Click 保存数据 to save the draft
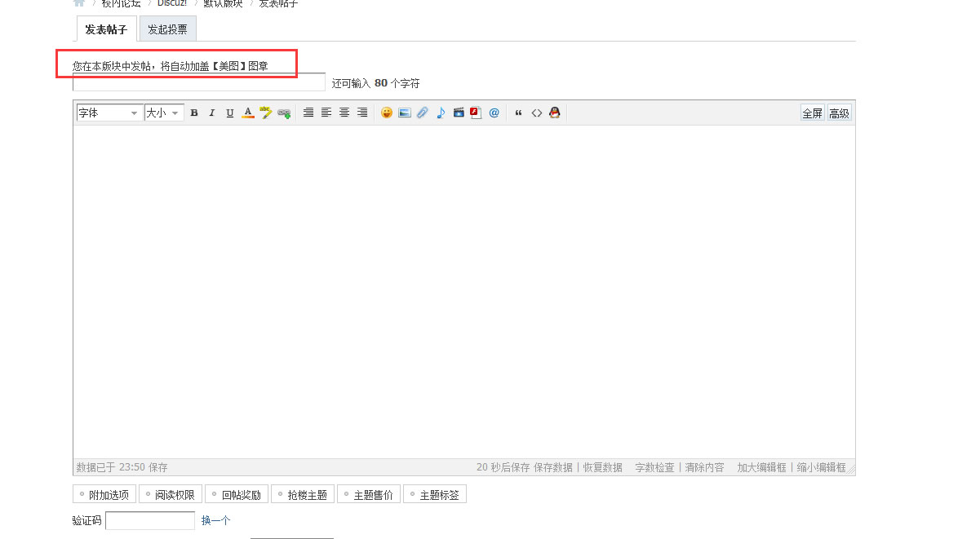980x539 pixels. [553, 467]
